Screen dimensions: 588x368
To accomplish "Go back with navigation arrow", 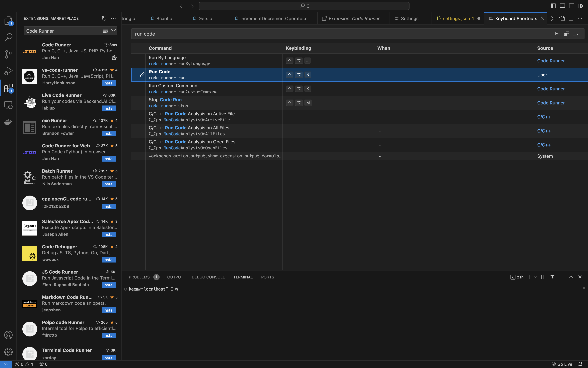I will [x=182, y=6].
